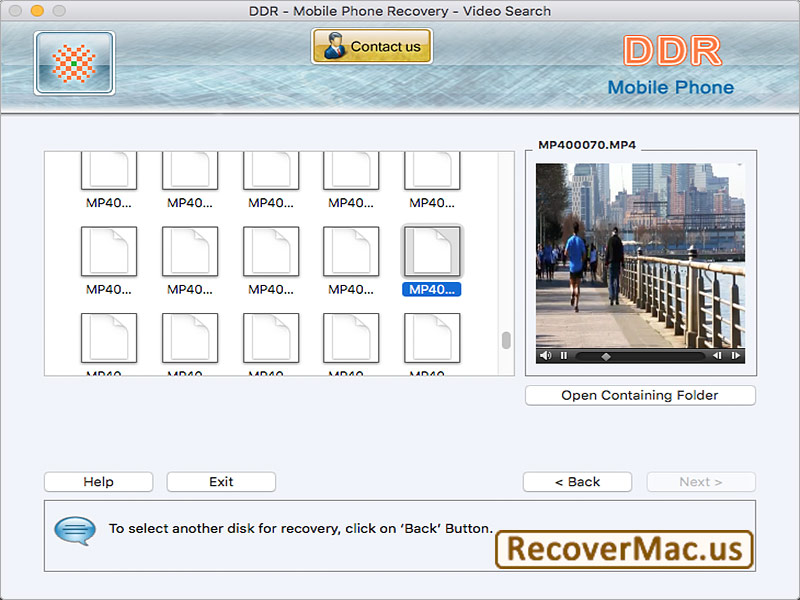This screenshot has height=600, width=800.
Task: Pause the video preview playback
Action: 564,356
